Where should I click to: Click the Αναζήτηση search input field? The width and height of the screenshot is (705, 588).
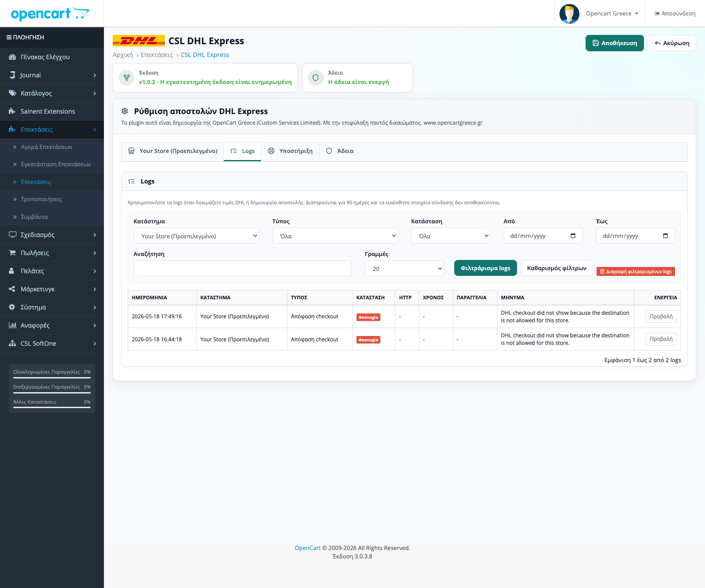(242, 268)
